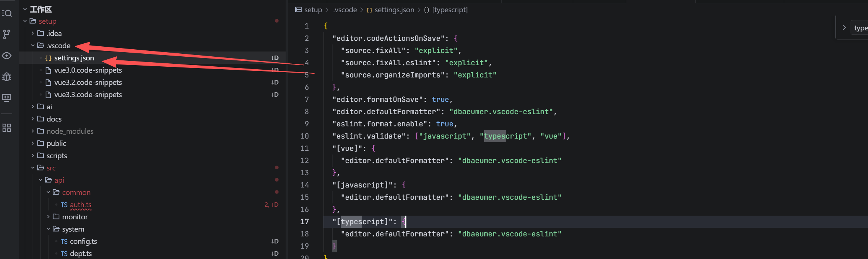Collapse the 工作区 workspace section
Screen dimensions: 868x259
[25, 9]
